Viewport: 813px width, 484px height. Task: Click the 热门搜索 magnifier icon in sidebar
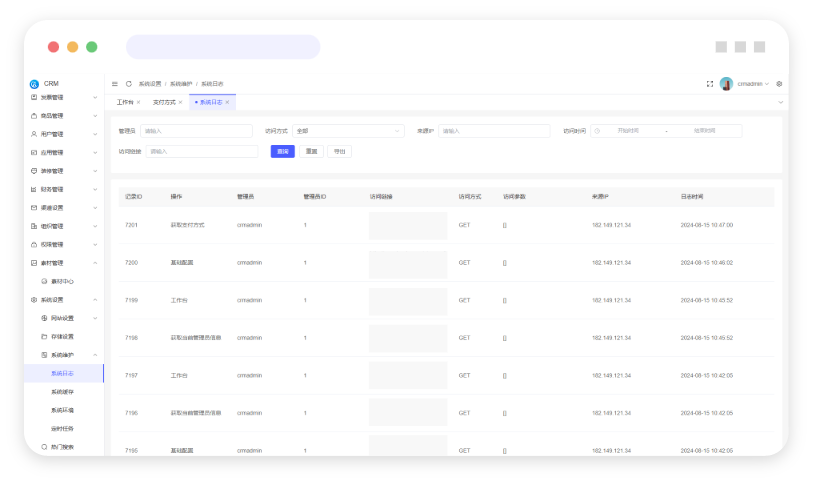click(x=44, y=447)
